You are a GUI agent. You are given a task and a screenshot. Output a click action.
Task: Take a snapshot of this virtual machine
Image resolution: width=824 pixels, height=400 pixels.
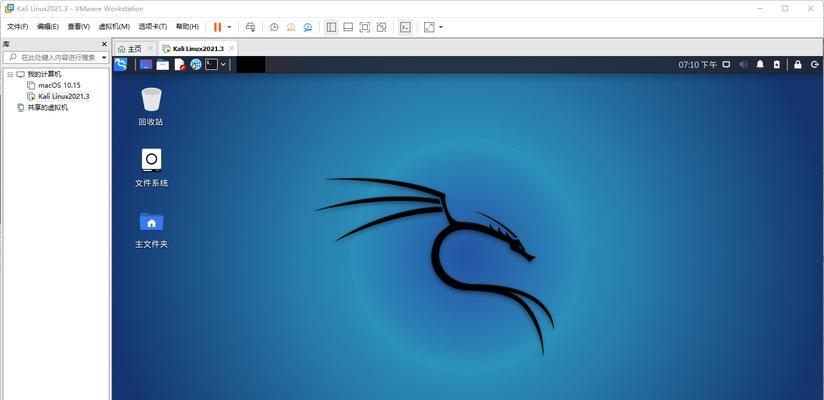274,27
